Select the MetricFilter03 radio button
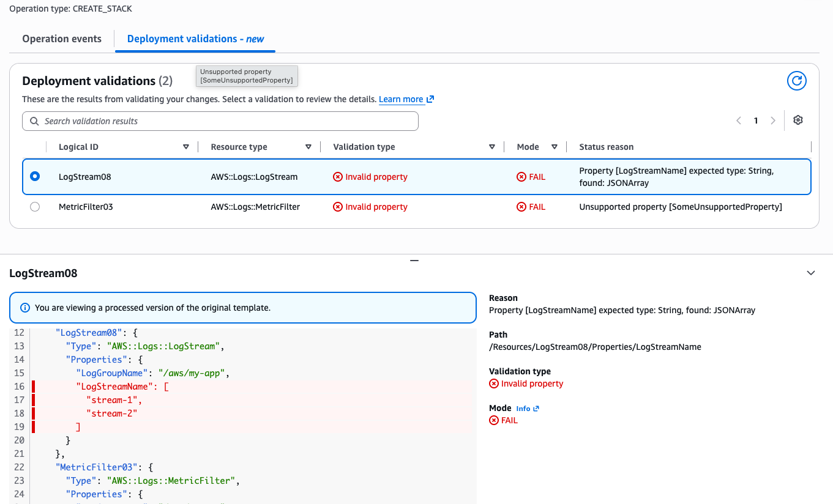 coord(35,207)
